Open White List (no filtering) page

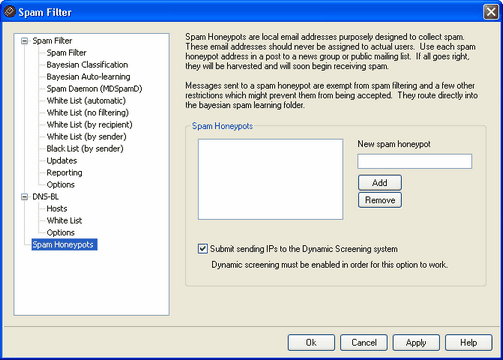88,113
